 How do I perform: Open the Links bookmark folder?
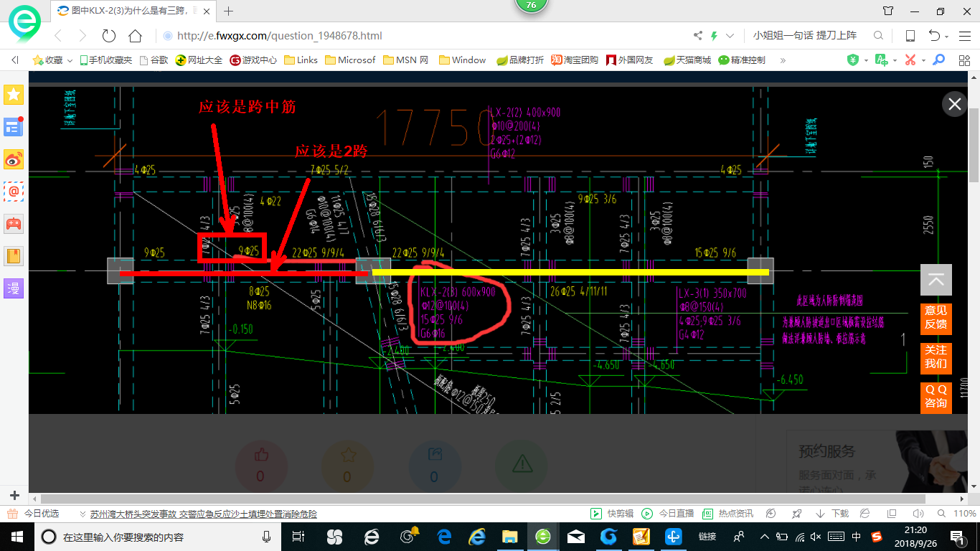(301, 60)
